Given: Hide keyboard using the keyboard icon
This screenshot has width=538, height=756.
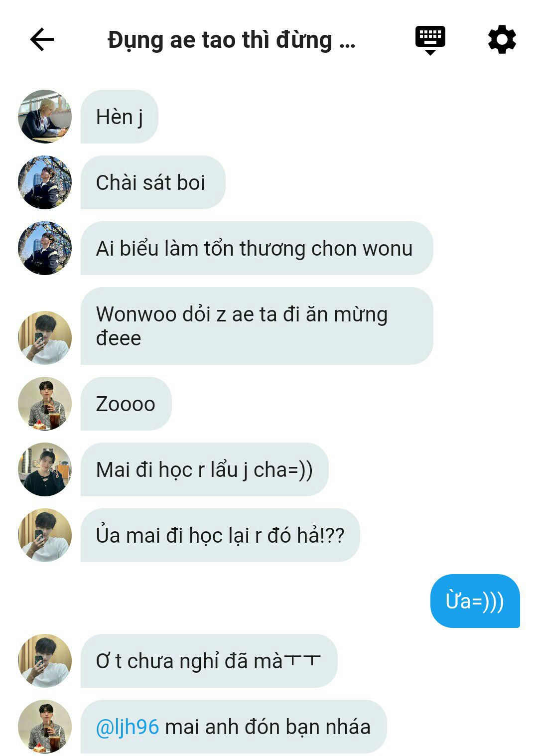Looking at the screenshot, I should coord(430,40).
